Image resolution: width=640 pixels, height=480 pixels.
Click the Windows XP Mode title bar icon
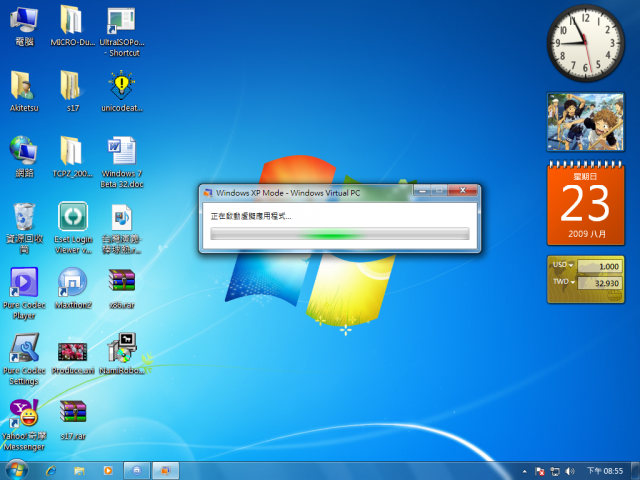tap(208, 193)
